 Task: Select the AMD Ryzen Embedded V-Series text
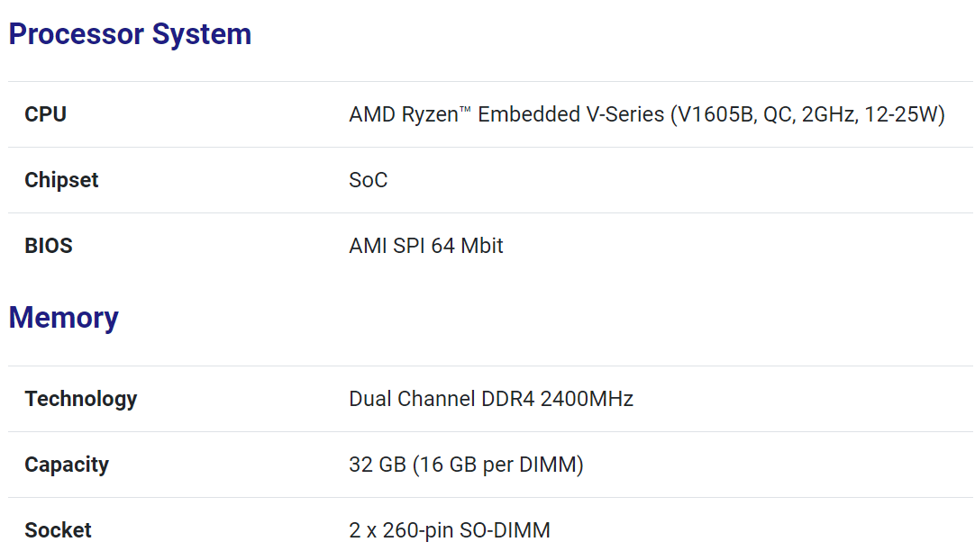pos(506,114)
